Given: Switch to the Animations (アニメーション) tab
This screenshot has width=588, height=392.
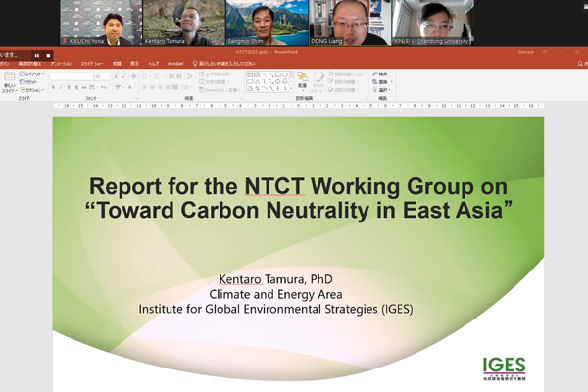Looking at the screenshot, I should 61,64.
